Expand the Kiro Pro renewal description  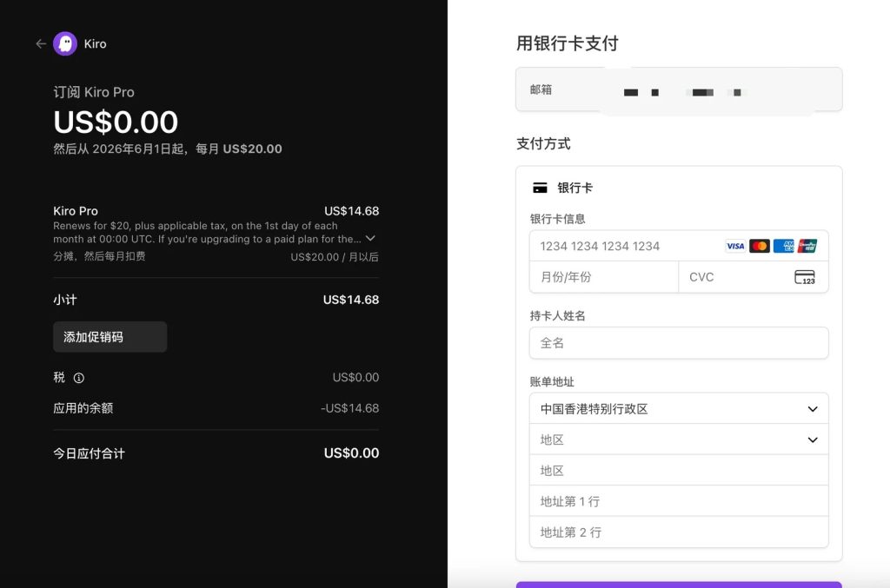(370, 238)
